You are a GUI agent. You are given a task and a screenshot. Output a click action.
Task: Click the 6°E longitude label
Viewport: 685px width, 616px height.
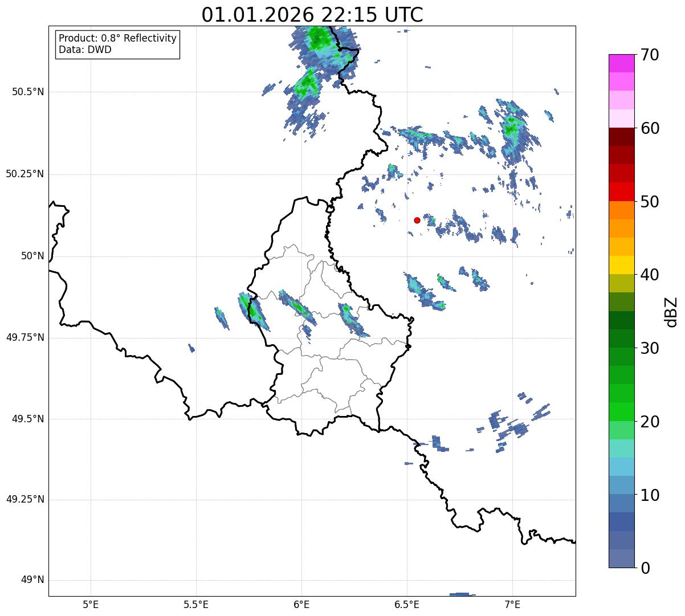pos(301,604)
